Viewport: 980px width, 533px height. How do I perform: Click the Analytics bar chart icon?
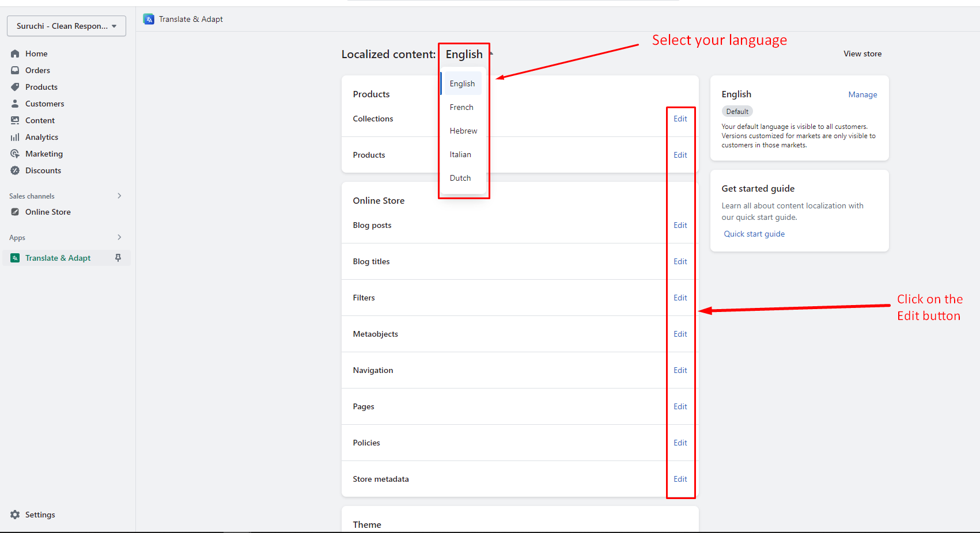[x=15, y=137]
